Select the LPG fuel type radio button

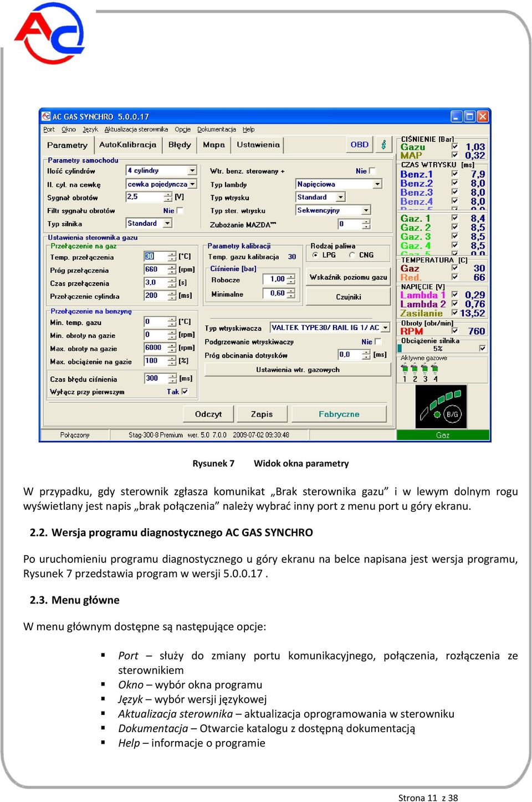click(x=315, y=255)
